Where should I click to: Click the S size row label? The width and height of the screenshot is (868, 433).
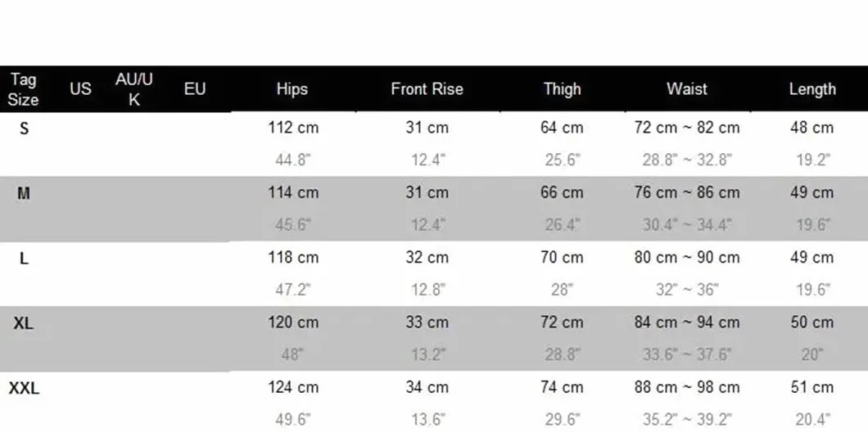(24, 129)
